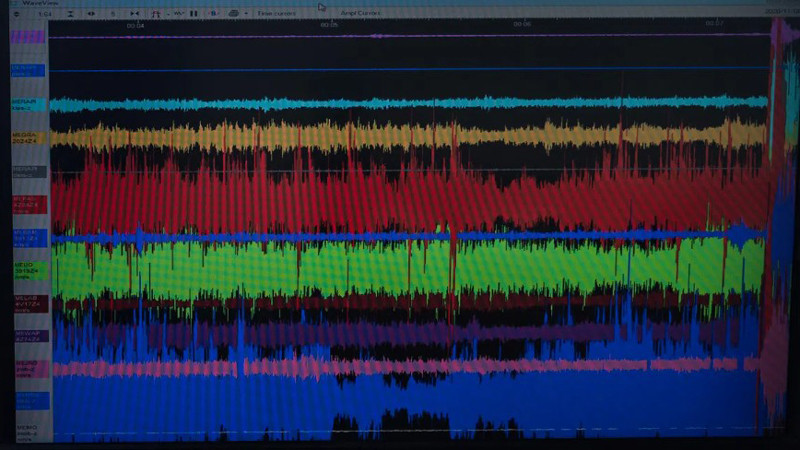Select the MEMO channel label at bottom
800x450 pixels.
coord(27,433)
